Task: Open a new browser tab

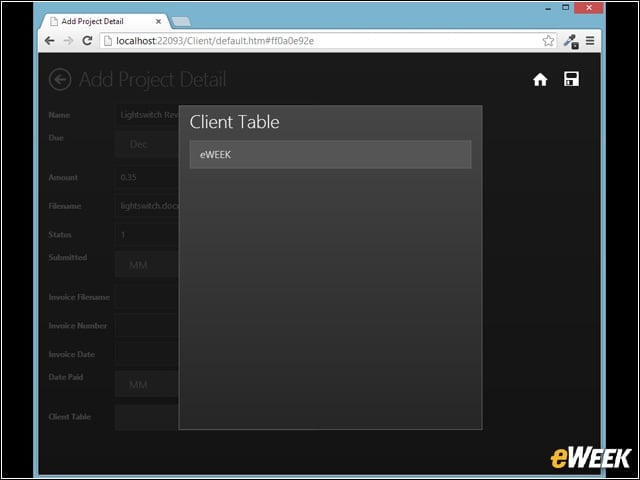Action: coord(181,22)
